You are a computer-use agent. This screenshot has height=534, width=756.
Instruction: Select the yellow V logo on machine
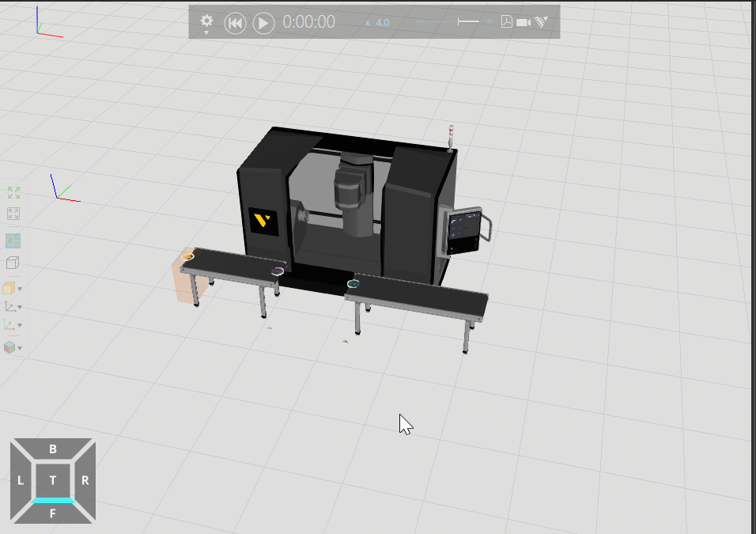(263, 222)
